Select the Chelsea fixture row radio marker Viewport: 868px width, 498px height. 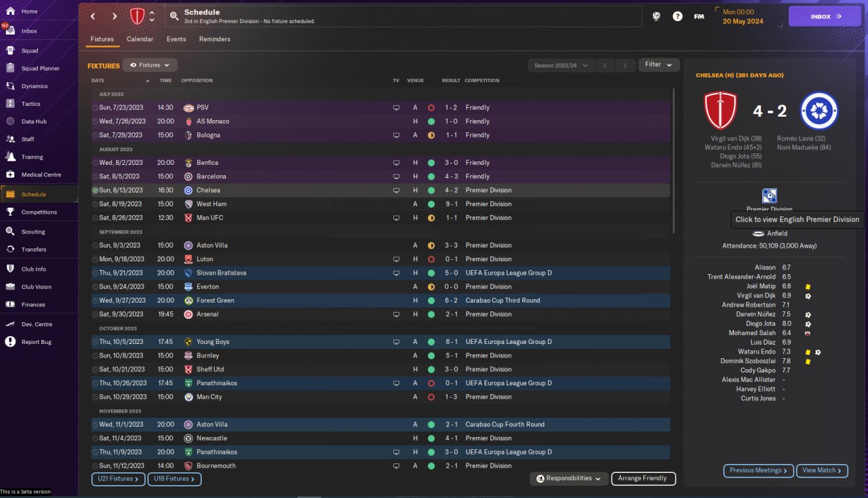pyautogui.click(x=95, y=191)
